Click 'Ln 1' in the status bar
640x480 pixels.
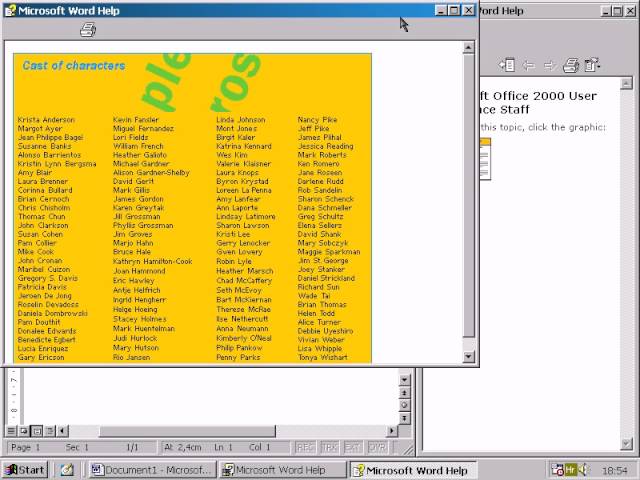tap(223, 447)
